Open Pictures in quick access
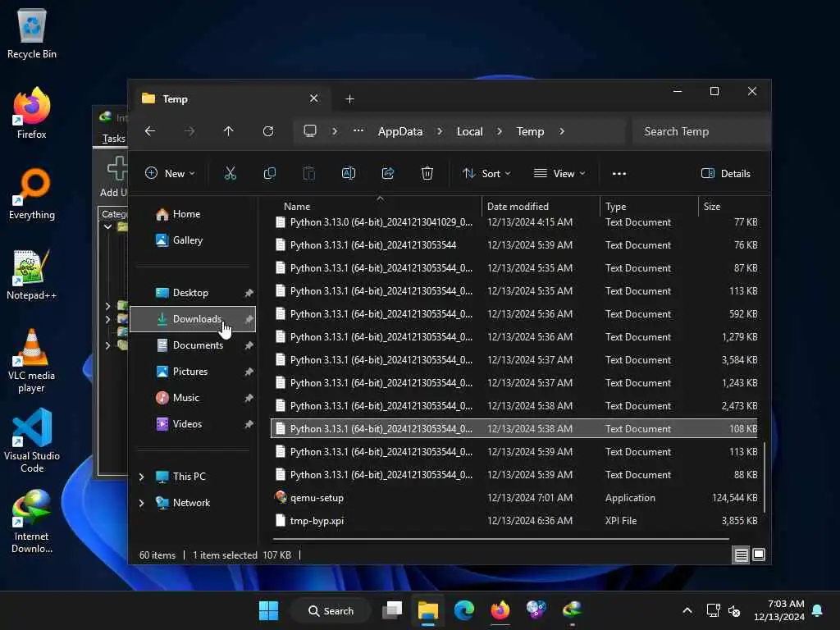840x630 pixels. pyautogui.click(x=193, y=372)
